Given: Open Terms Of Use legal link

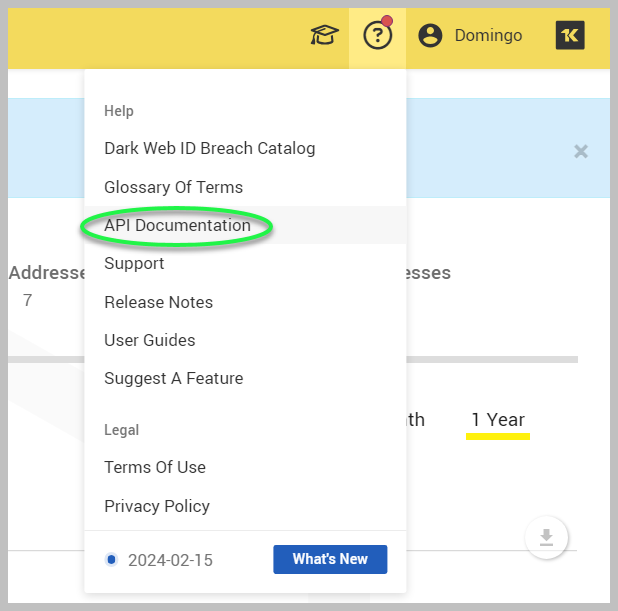Looking at the screenshot, I should pos(154,467).
